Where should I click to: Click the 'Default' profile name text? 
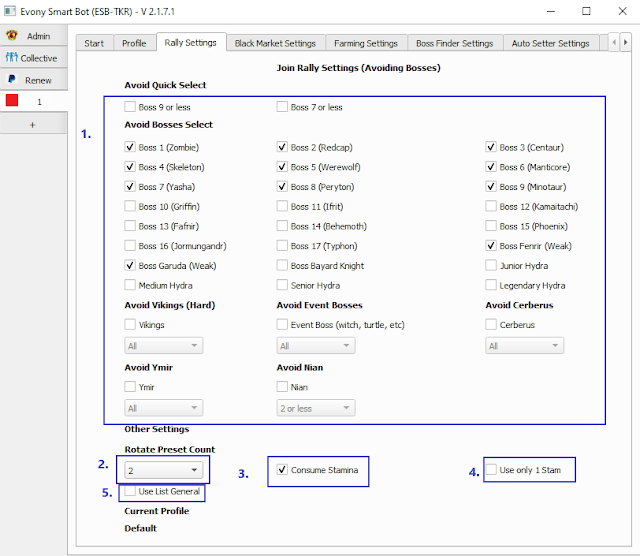pos(140,528)
